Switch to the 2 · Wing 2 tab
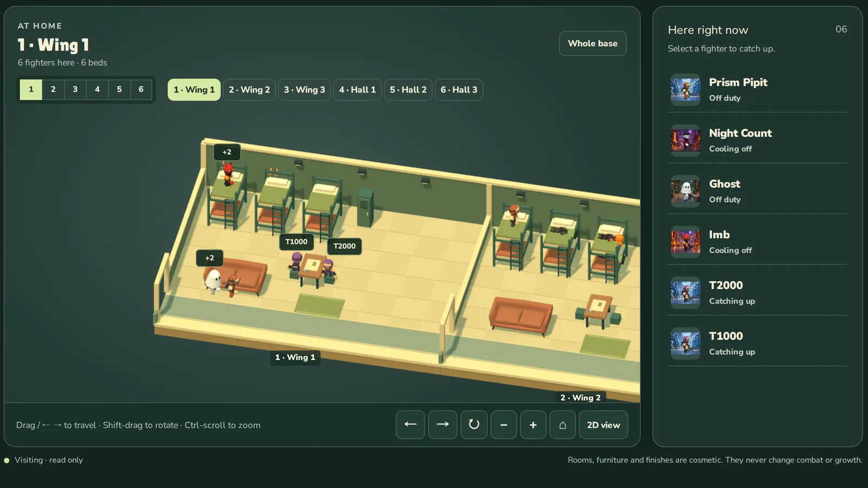 (249, 89)
